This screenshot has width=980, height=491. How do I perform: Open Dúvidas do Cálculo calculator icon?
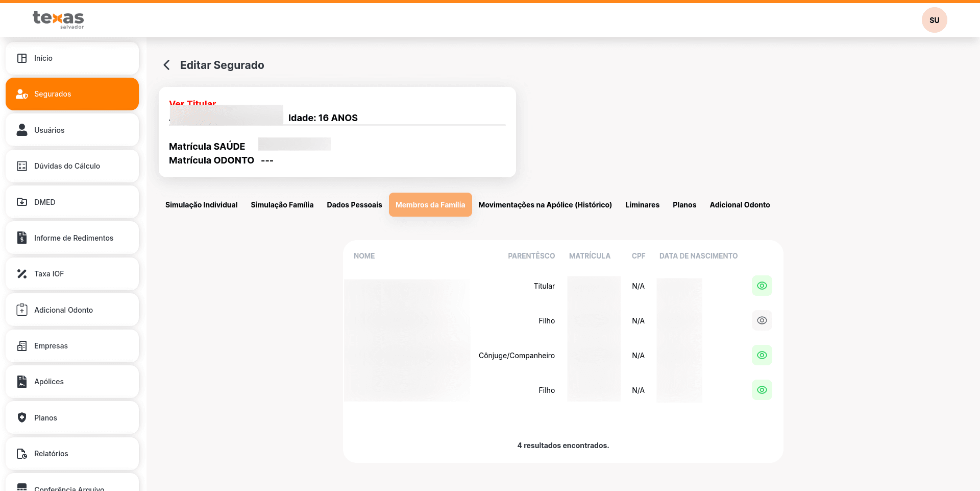point(22,166)
